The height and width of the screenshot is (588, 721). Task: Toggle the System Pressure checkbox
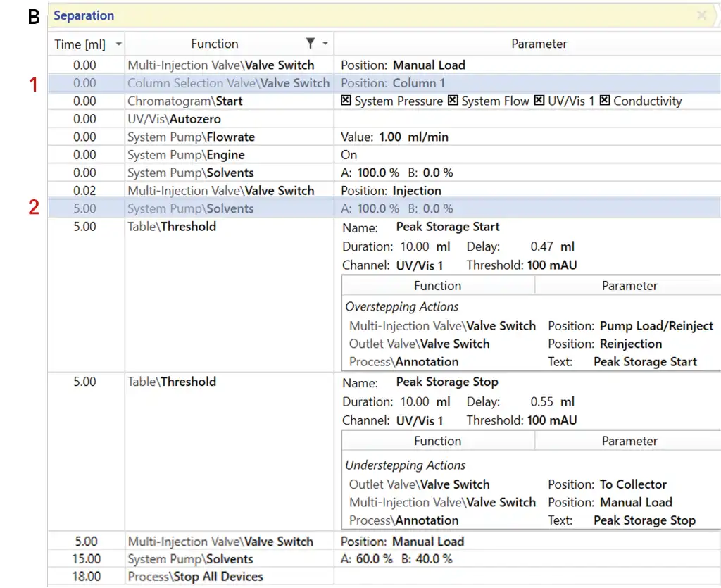[x=346, y=101]
